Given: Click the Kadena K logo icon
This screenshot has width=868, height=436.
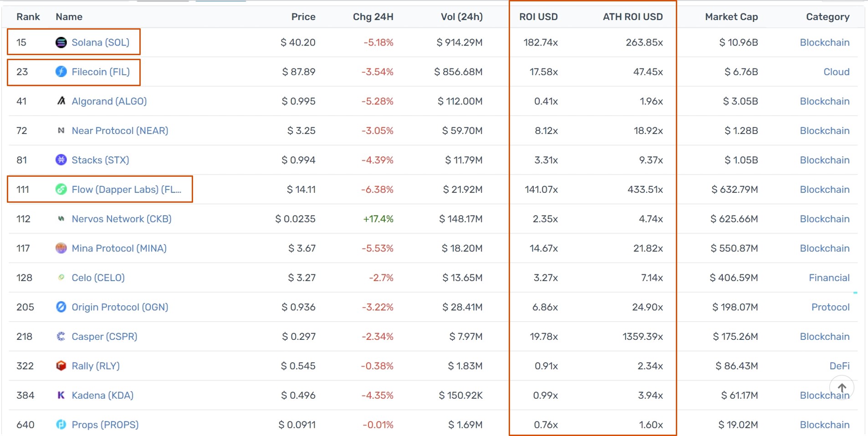Looking at the screenshot, I should coord(61,395).
